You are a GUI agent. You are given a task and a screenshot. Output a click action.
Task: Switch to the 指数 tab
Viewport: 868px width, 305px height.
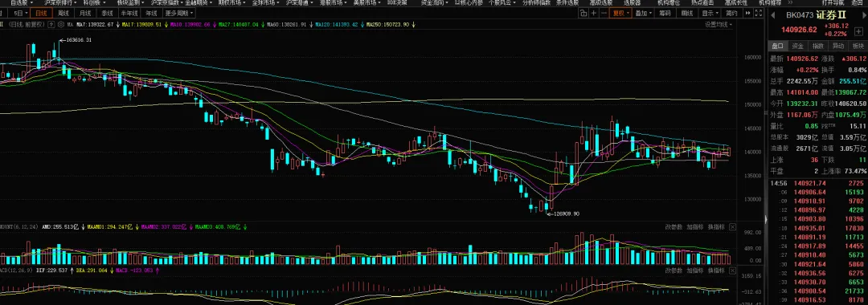(818, 46)
